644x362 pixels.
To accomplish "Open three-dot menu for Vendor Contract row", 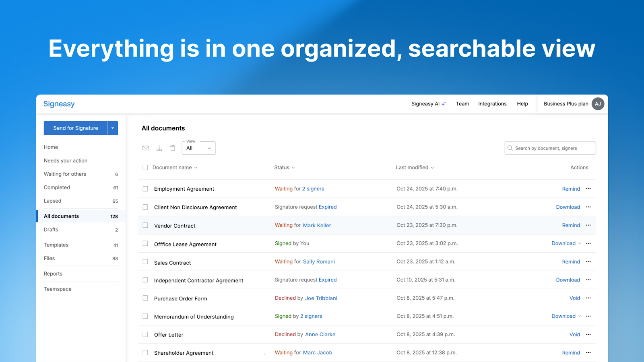I will [588, 225].
